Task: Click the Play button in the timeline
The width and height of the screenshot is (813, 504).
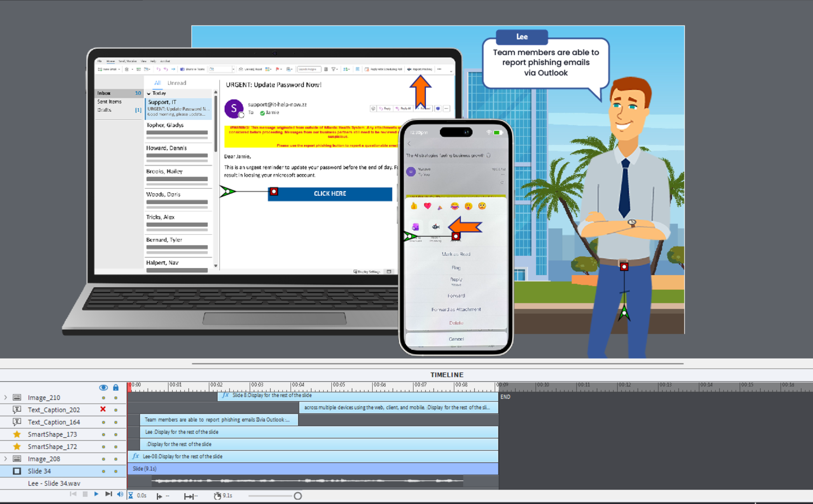Action: click(96, 494)
